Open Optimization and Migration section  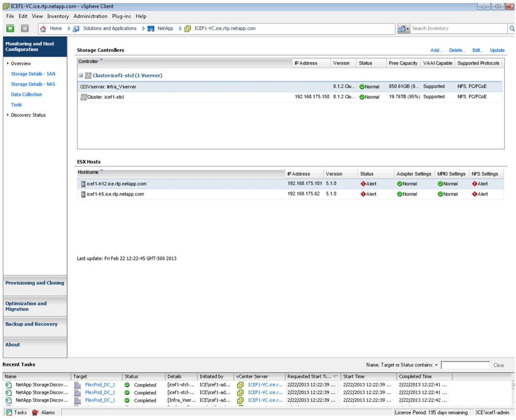coord(35,306)
